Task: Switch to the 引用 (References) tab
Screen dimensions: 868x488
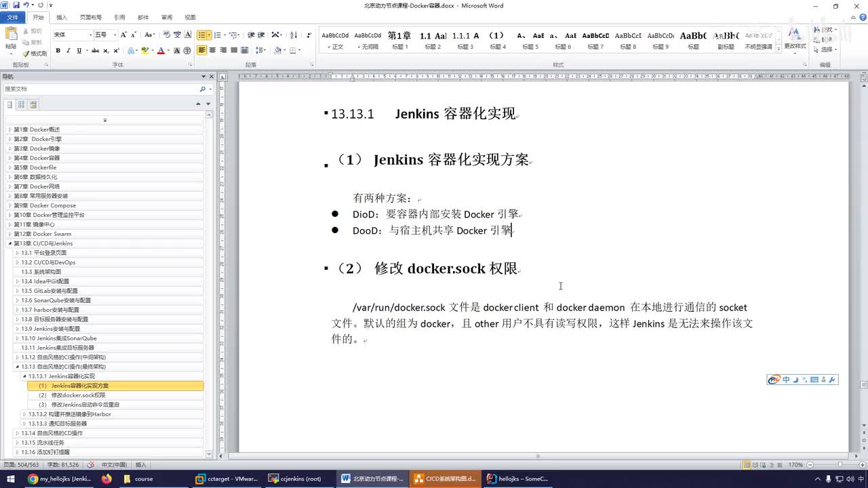Action: coord(119,18)
